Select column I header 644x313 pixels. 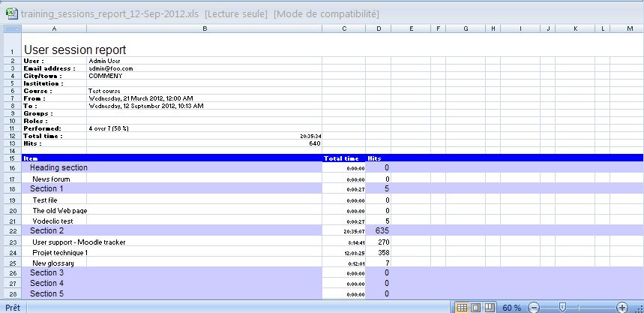[x=520, y=29]
